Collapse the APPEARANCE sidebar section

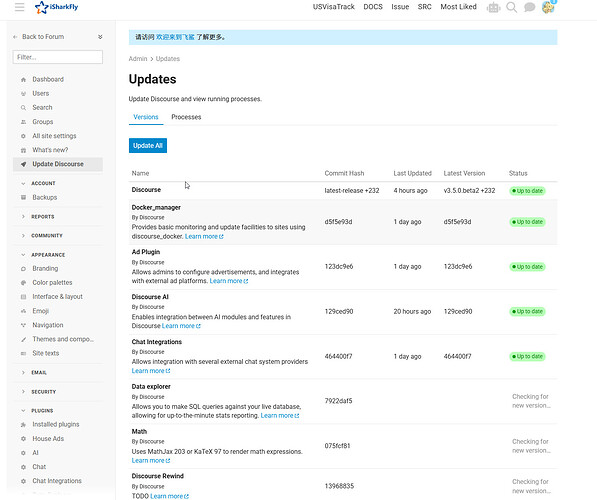pyautogui.click(x=48, y=254)
